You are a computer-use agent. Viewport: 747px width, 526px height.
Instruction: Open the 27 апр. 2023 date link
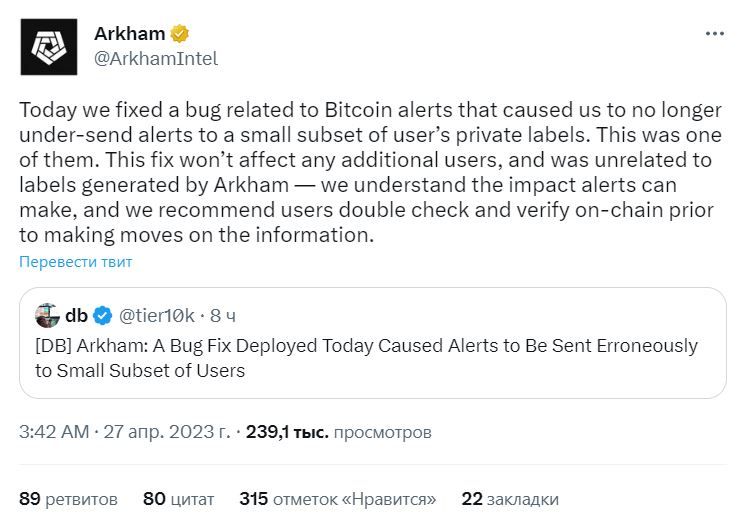coord(167,432)
